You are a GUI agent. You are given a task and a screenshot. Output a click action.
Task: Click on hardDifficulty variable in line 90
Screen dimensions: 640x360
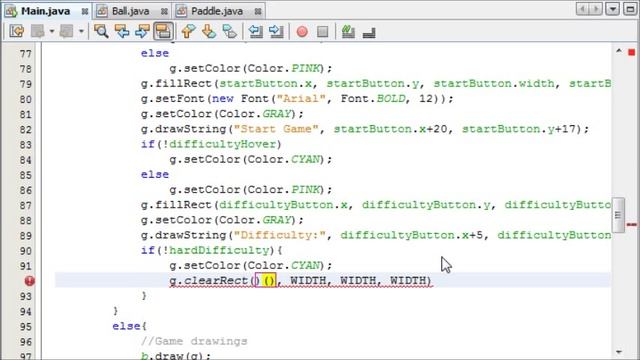pyautogui.click(x=219, y=250)
